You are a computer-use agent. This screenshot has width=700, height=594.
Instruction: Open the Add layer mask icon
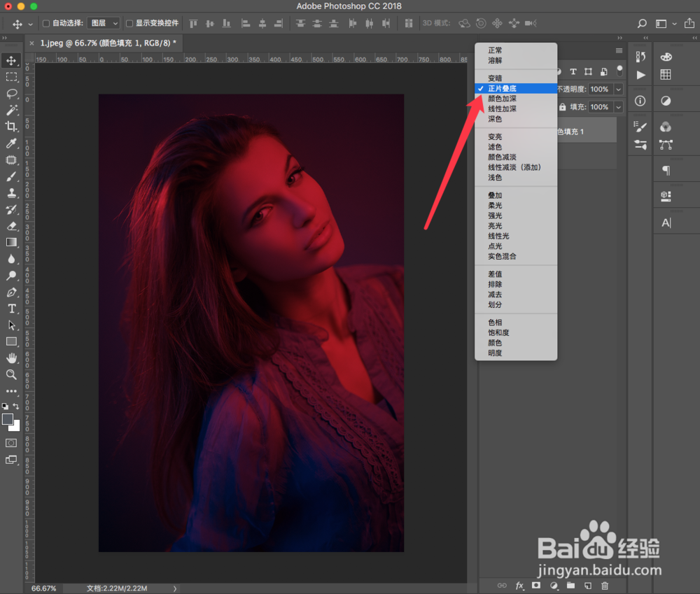coord(535,586)
